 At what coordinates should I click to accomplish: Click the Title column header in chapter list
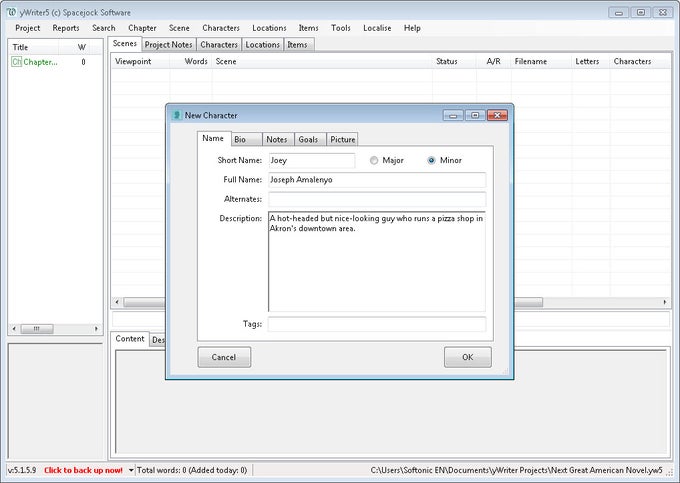click(x=34, y=47)
